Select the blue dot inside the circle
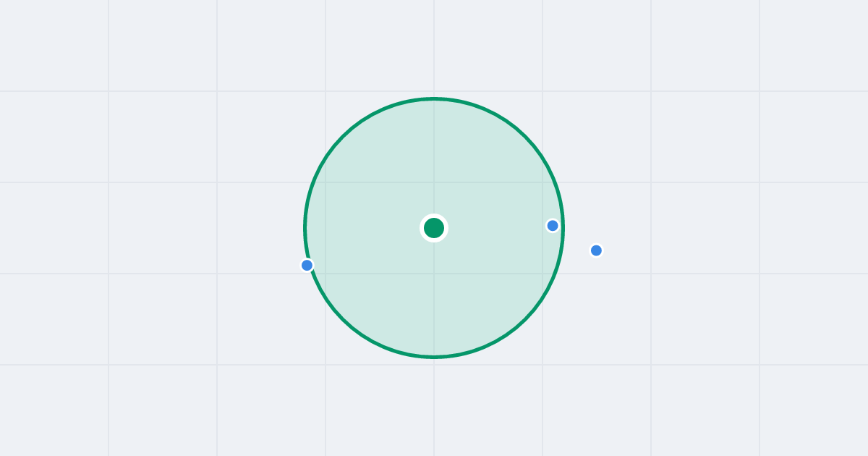Viewport: 868px width, 456px height. [x=553, y=226]
